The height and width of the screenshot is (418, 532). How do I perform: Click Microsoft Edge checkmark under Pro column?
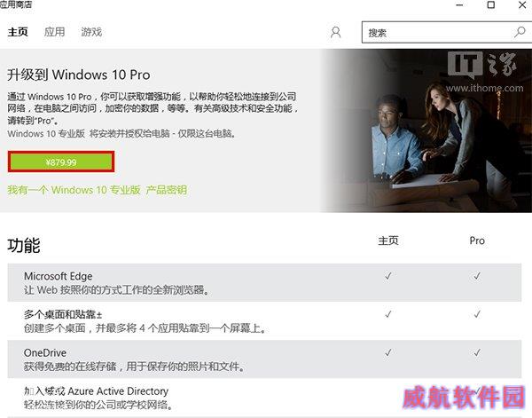click(x=477, y=276)
